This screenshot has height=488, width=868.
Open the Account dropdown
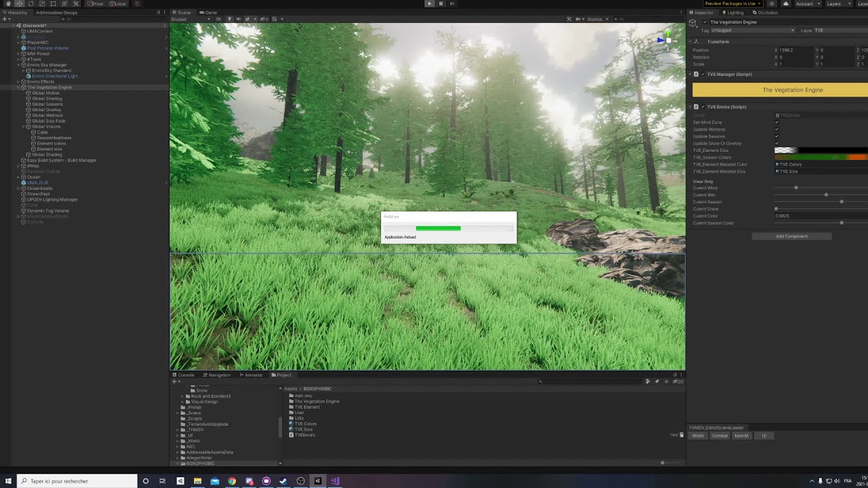[x=807, y=3]
